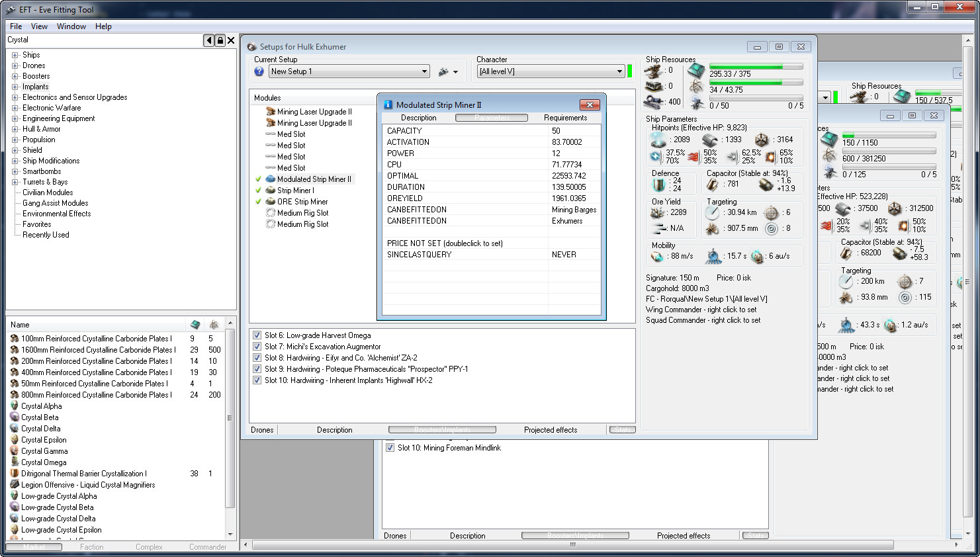The width and height of the screenshot is (980, 557).
Task: Clear the Crystal search with the X icon
Action: coord(231,40)
